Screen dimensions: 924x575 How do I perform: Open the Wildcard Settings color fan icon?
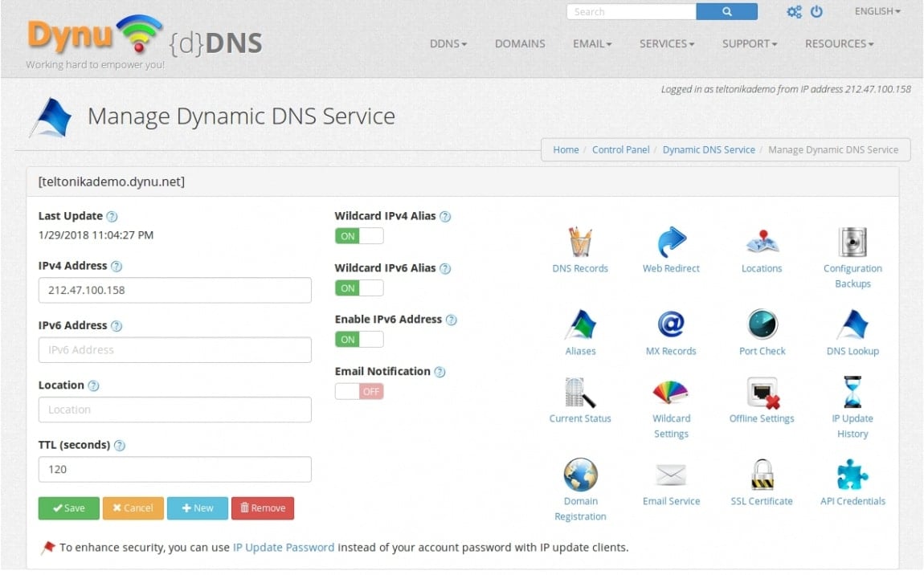point(671,392)
